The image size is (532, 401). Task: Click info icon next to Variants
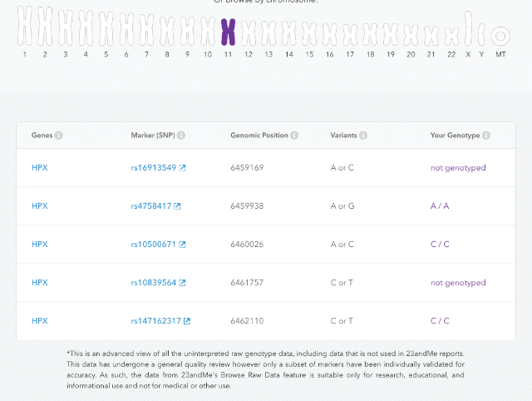click(x=363, y=136)
